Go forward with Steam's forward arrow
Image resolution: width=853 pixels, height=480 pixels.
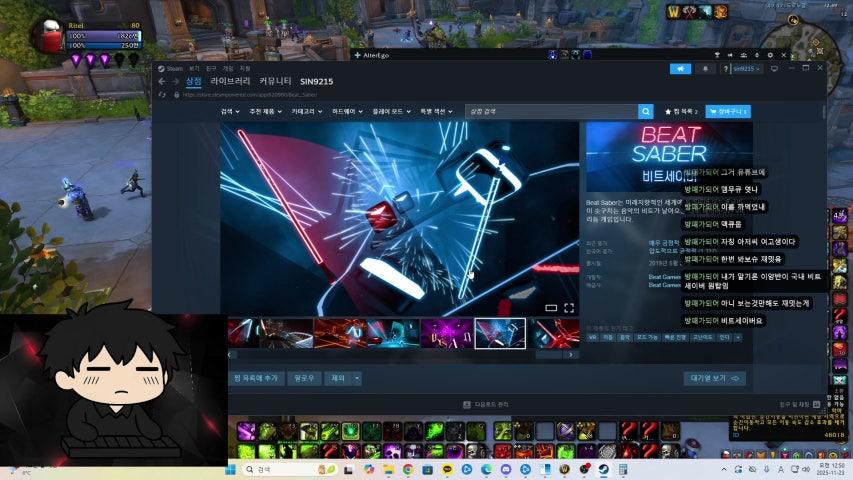point(175,81)
